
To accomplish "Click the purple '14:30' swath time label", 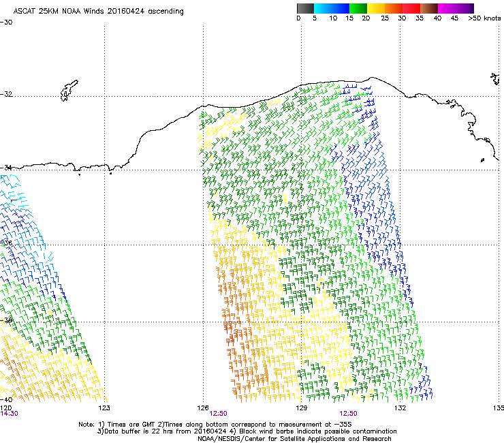I will pos(9,414).
